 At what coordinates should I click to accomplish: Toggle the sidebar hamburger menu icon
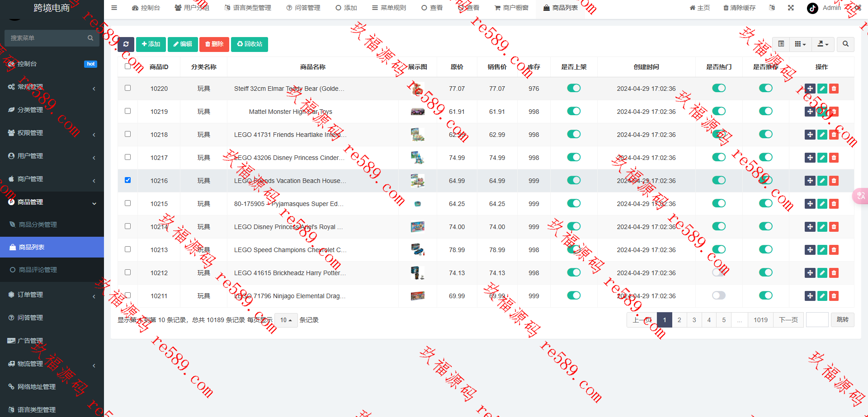click(x=114, y=8)
